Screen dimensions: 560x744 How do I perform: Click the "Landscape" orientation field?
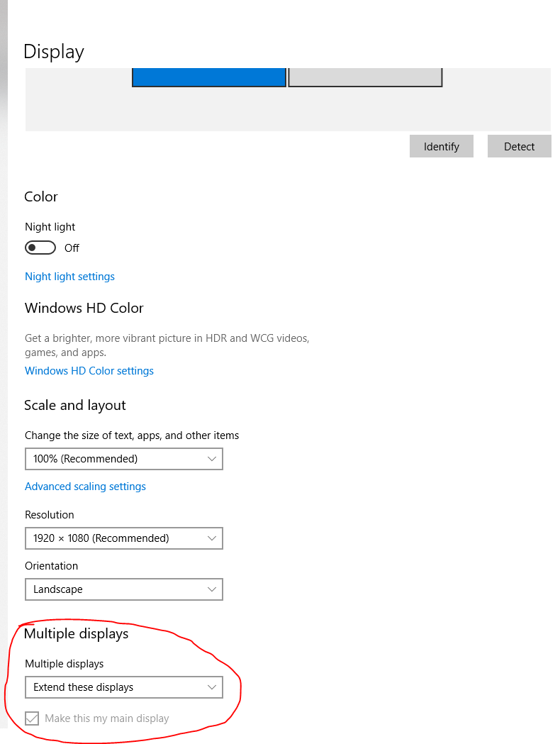coord(124,589)
